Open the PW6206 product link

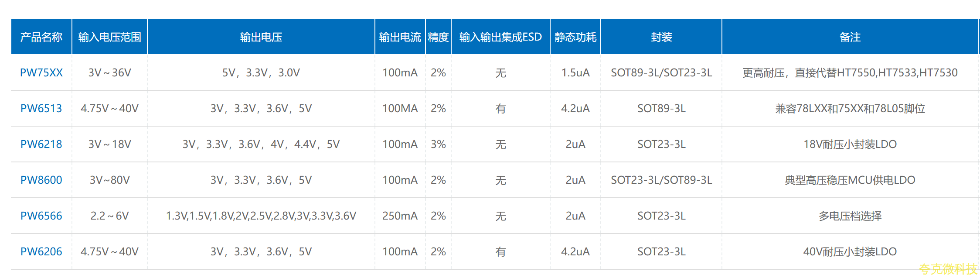(41, 251)
